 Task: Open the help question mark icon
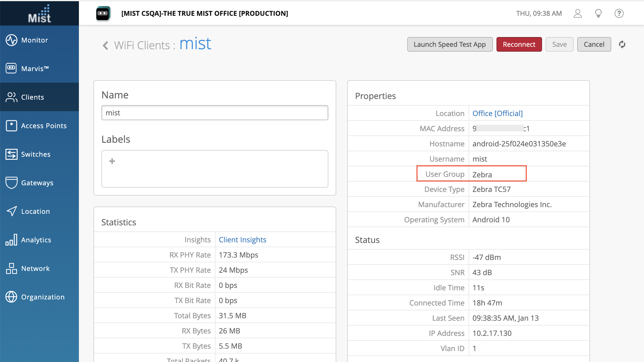(619, 13)
